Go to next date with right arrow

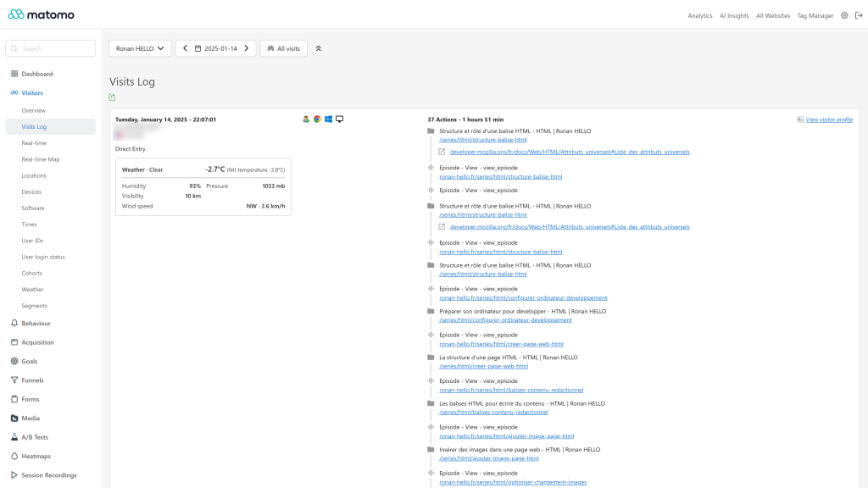point(247,48)
